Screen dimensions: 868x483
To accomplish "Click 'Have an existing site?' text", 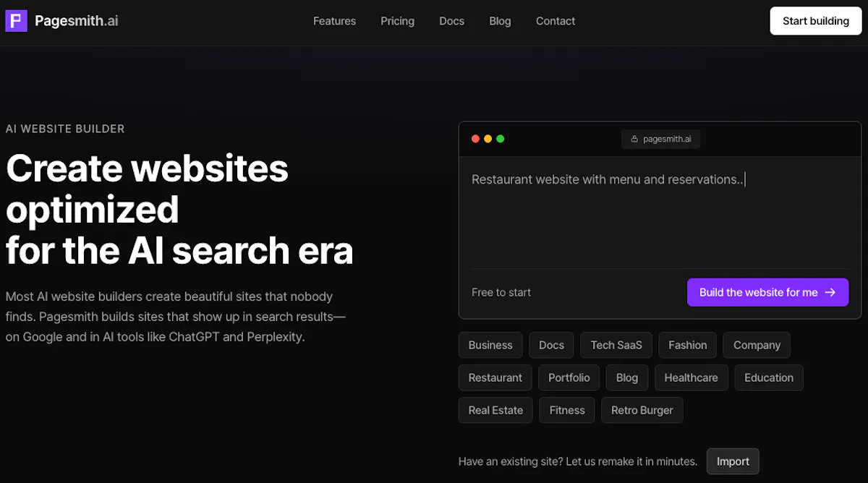I will [x=578, y=461].
